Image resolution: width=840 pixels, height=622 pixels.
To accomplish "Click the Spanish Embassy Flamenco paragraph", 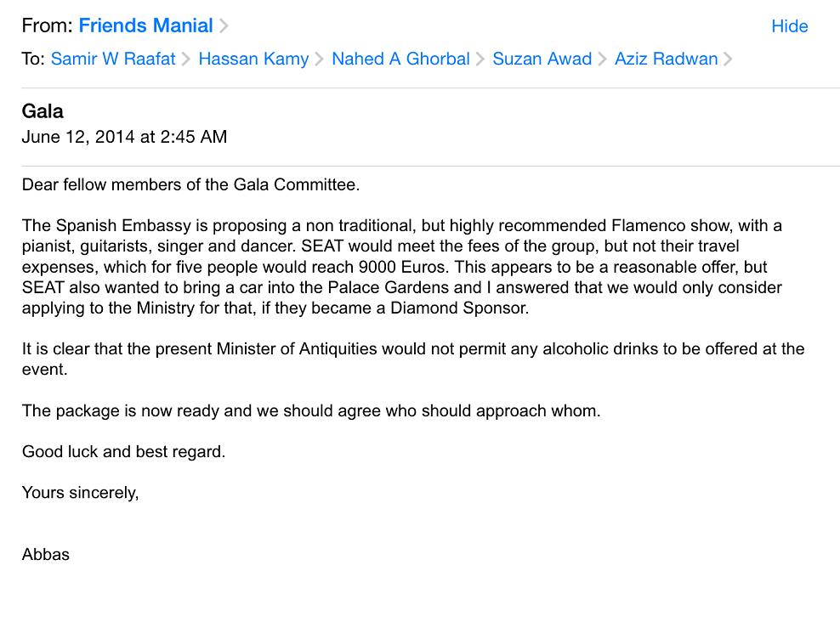I will (x=402, y=267).
